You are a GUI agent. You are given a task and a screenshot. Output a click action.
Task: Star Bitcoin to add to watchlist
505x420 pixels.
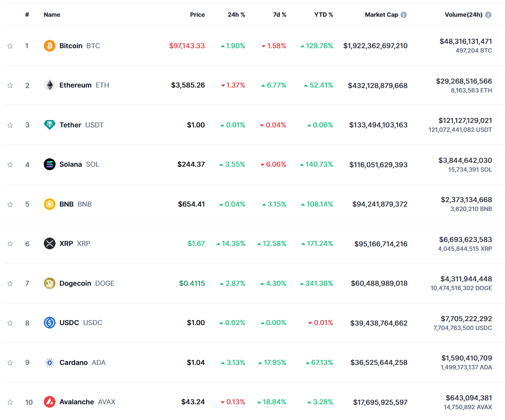pos(10,46)
